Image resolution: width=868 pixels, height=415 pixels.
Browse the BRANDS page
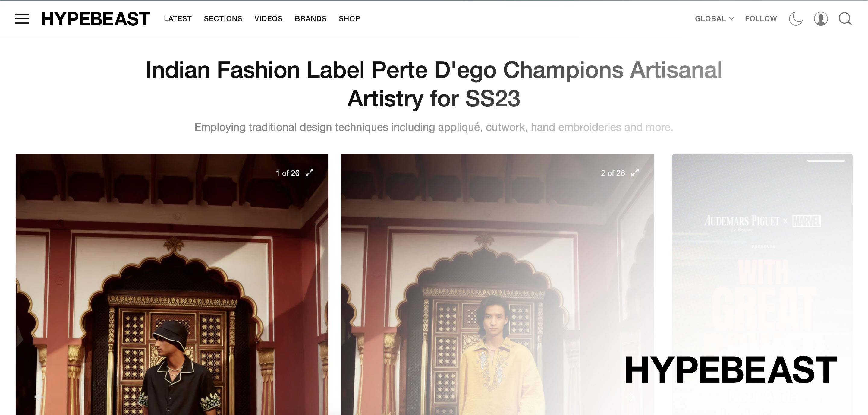pos(311,19)
